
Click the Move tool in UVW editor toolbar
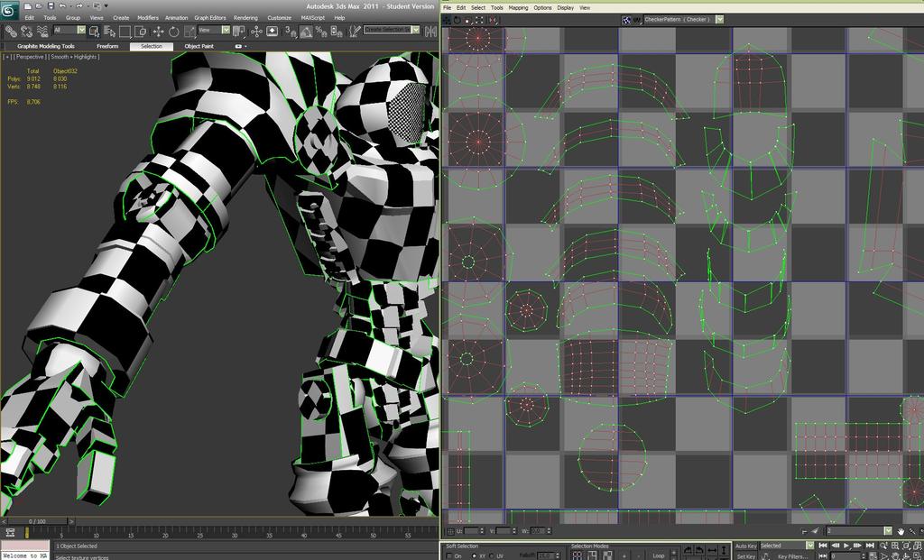446,20
